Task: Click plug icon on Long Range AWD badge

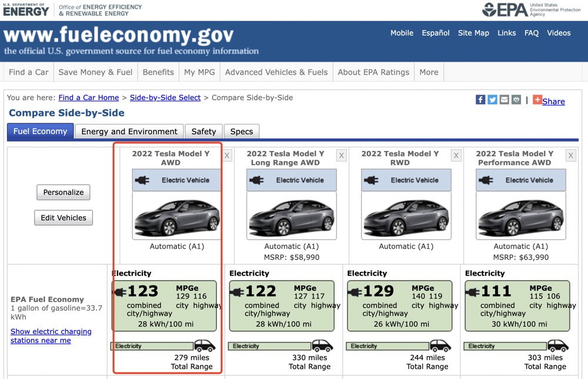Action: click(x=256, y=180)
